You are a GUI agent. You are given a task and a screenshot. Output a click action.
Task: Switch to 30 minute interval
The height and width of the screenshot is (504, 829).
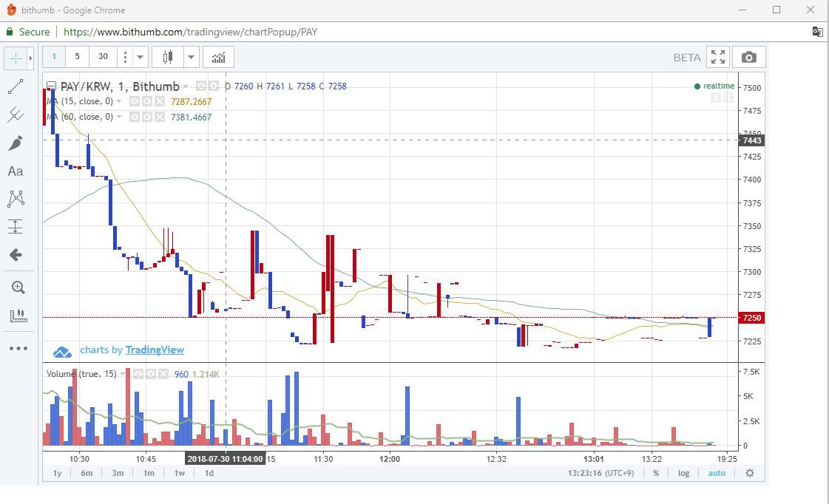[103, 57]
